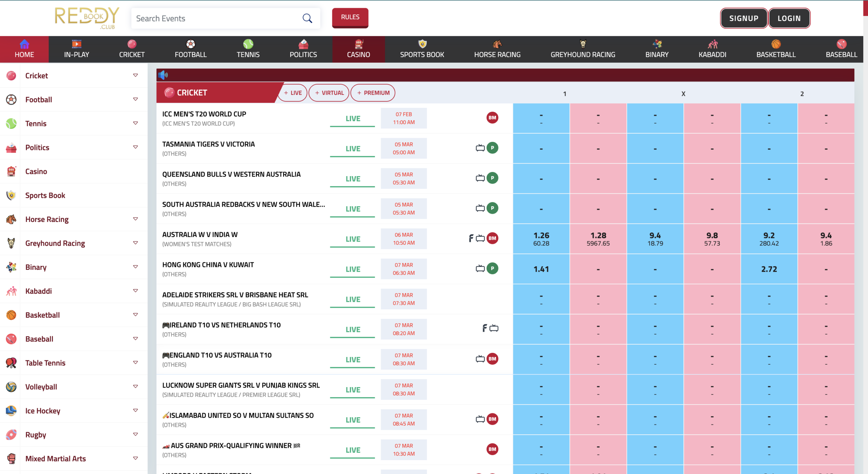Click the Greyhound Racing dog icon
868x474 pixels.
pos(11,243)
